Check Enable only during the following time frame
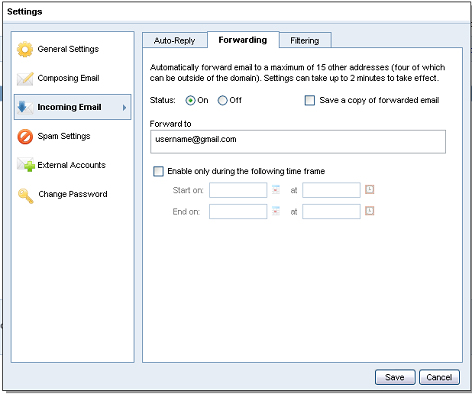Viewport: 474px width, 396px height. pos(158,171)
